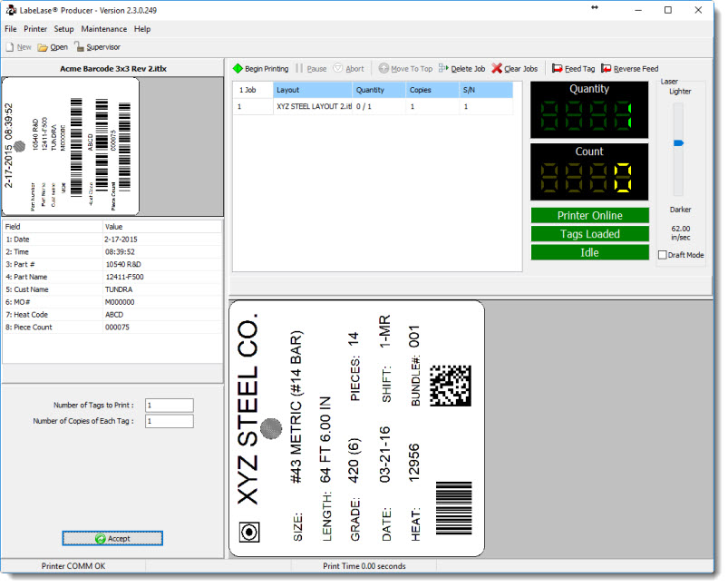
Task: Click the S/N column header
Action: pos(486,90)
